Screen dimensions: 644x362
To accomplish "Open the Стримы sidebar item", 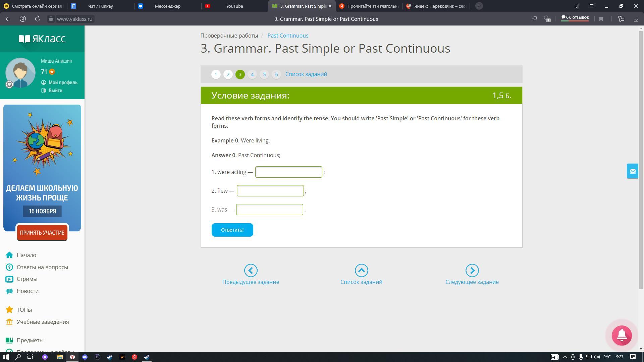I will tap(27, 279).
